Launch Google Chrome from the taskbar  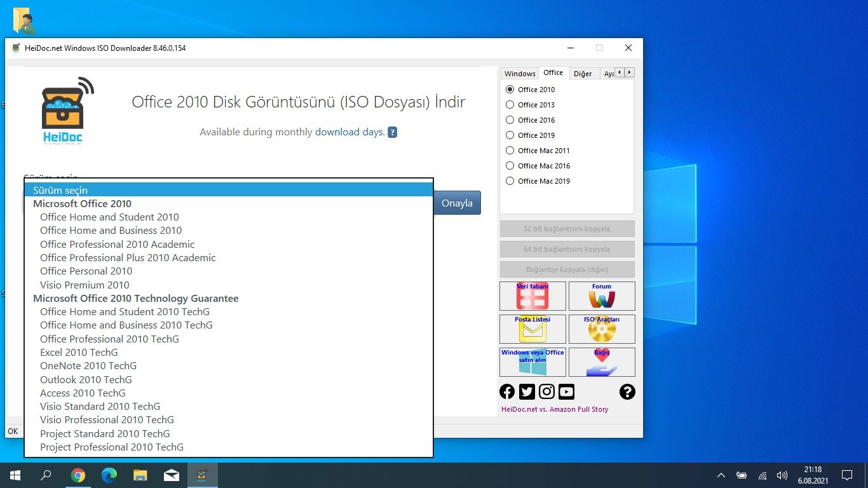click(x=78, y=475)
